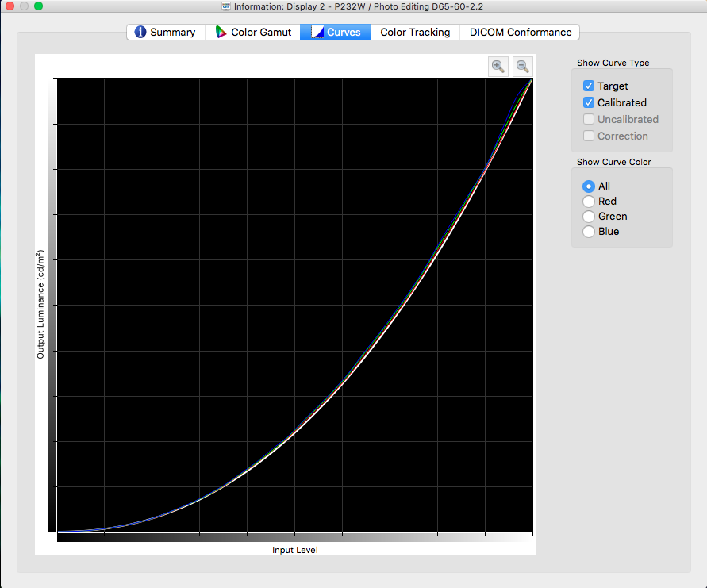Pick the Blue curve color radio

point(589,232)
